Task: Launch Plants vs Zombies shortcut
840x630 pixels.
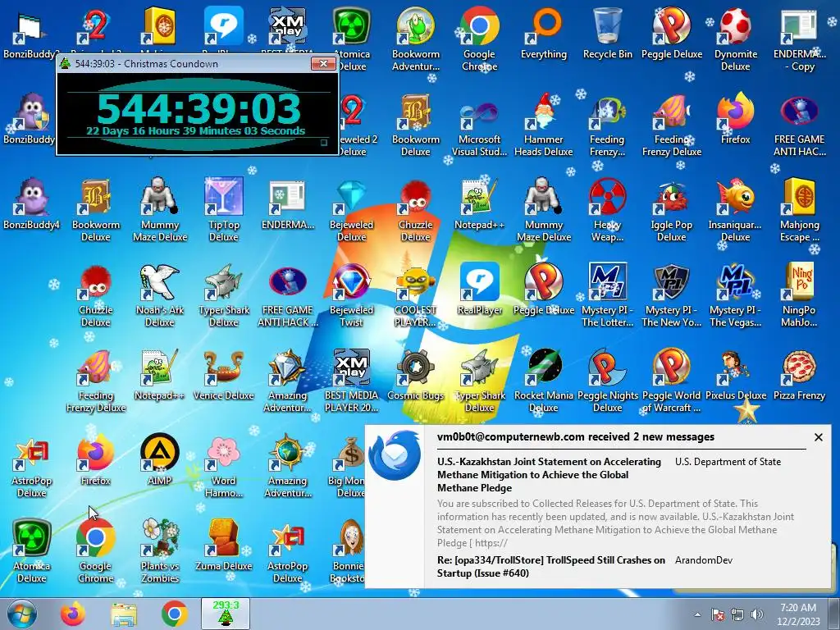Action: [160, 550]
